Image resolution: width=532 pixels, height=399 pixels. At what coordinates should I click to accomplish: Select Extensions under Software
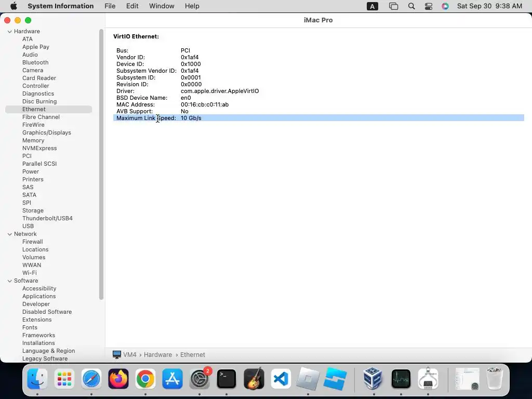point(37,320)
